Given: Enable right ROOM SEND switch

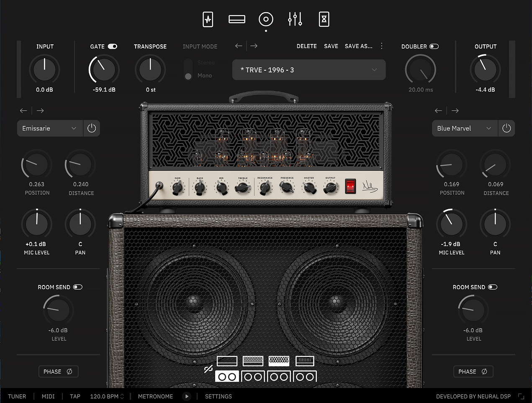Looking at the screenshot, I should click(493, 287).
